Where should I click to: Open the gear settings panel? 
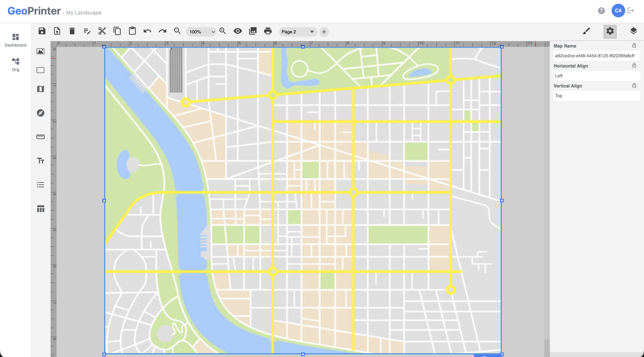click(x=610, y=31)
